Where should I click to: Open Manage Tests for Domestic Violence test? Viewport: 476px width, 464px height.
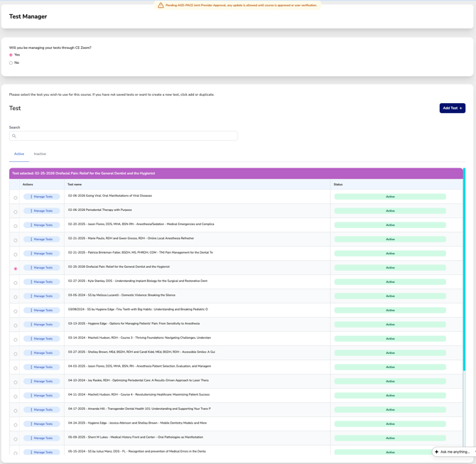[41, 296]
